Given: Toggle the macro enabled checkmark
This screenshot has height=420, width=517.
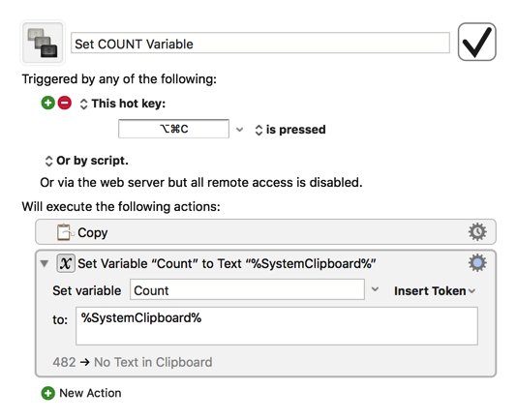Looking at the screenshot, I should [476, 42].
